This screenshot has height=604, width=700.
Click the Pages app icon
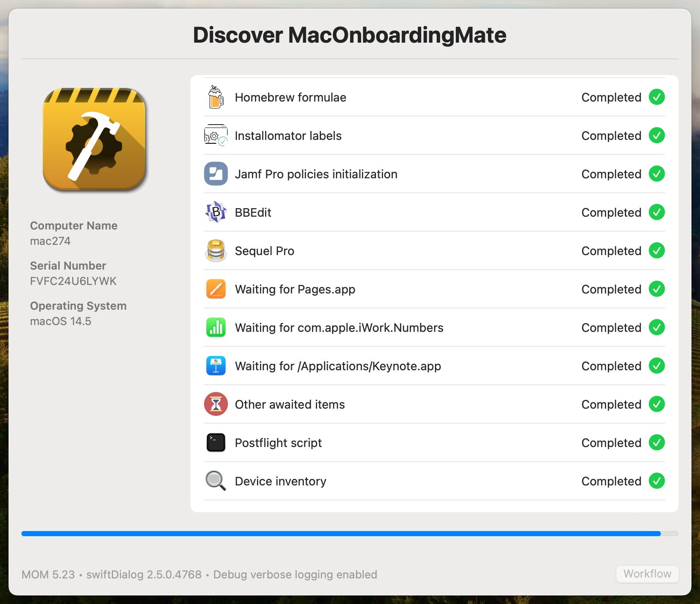point(216,289)
